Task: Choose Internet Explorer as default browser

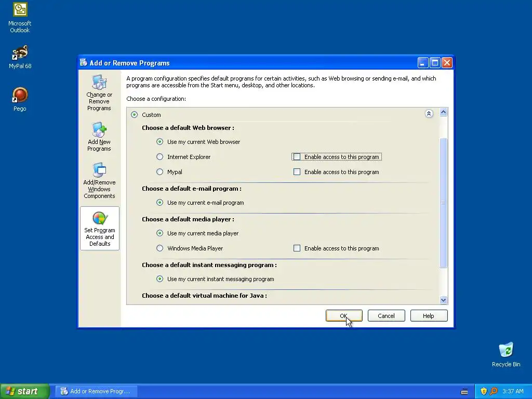Action: (160, 157)
